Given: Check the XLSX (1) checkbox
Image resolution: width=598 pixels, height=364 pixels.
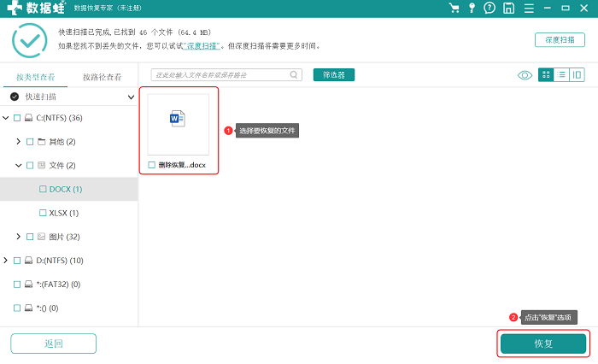Looking at the screenshot, I should [43, 213].
